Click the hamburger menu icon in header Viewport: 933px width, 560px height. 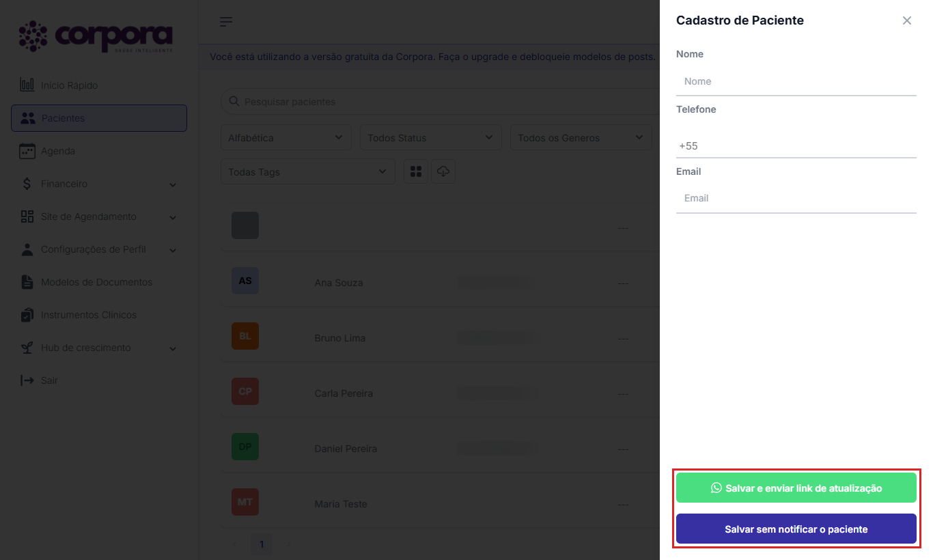[x=226, y=22]
